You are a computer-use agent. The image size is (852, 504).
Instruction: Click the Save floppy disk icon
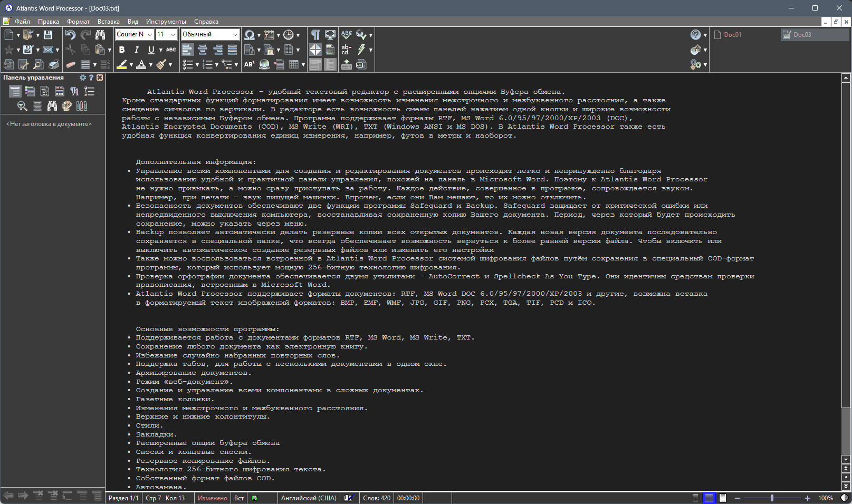click(48, 35)
